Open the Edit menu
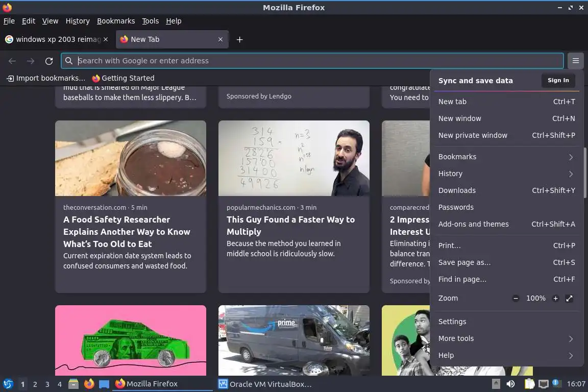Screen dimensions: 588x392 29,21
